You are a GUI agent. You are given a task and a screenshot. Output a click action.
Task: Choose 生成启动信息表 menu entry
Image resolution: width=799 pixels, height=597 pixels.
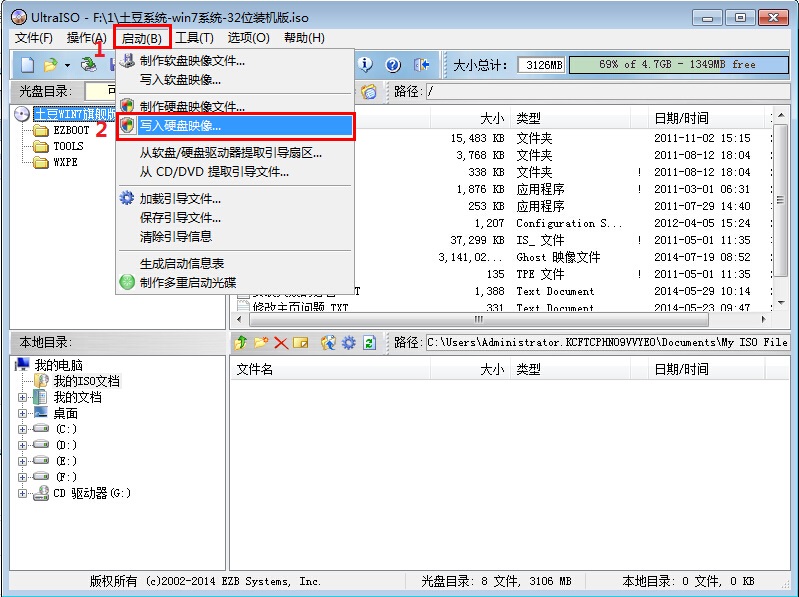pyautogui.click(x=235, y=263)
